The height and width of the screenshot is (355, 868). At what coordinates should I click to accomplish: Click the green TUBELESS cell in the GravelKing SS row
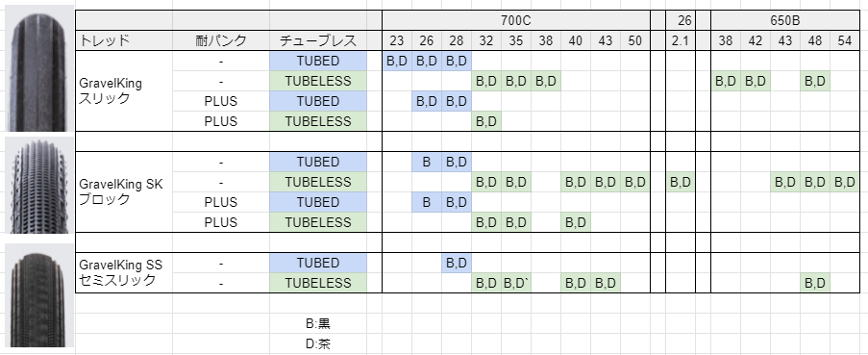[x=318, y=283]
